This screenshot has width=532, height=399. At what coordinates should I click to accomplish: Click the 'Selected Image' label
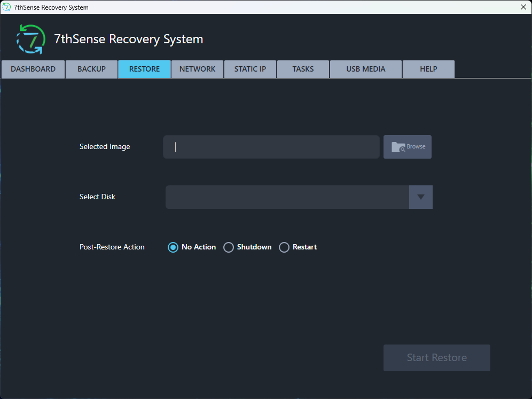(105, 146)
